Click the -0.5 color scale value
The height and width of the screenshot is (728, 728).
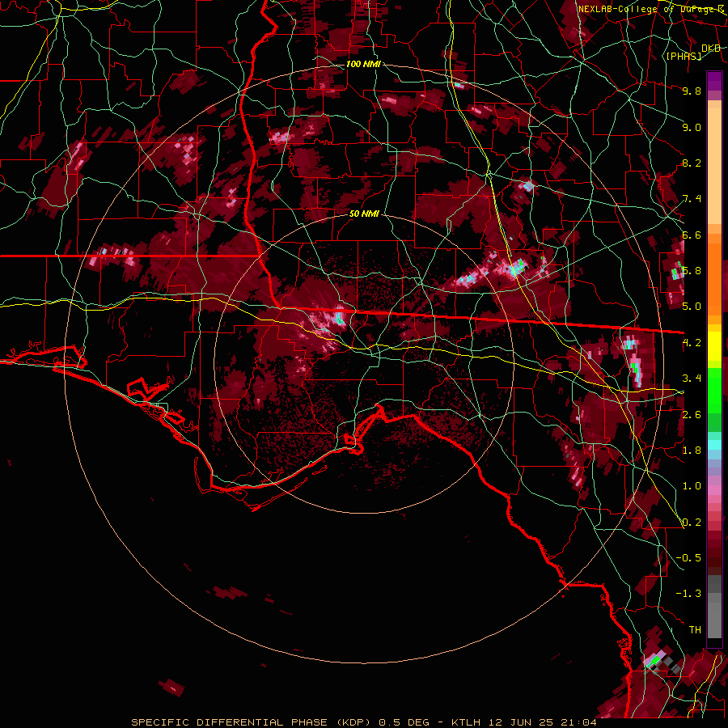(688, 558)
